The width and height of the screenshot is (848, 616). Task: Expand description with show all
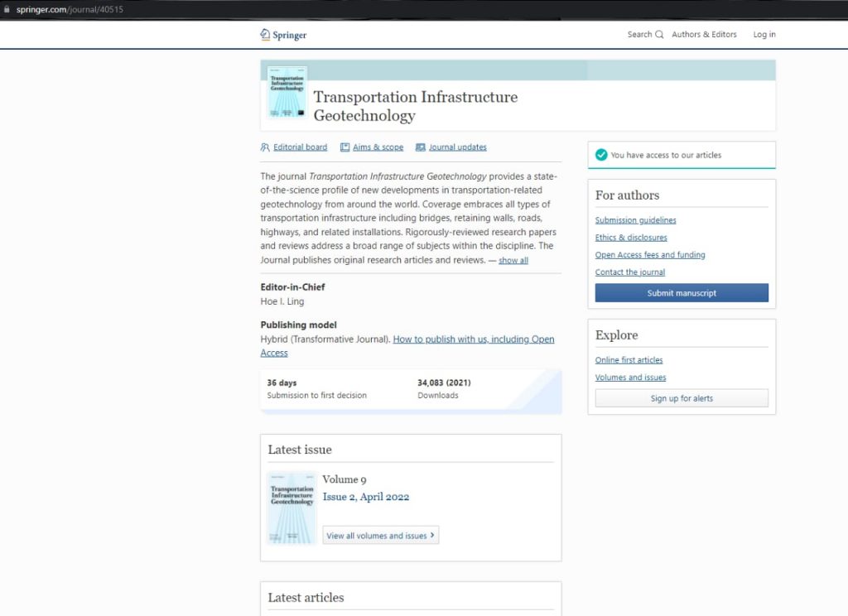pos(513,260)
